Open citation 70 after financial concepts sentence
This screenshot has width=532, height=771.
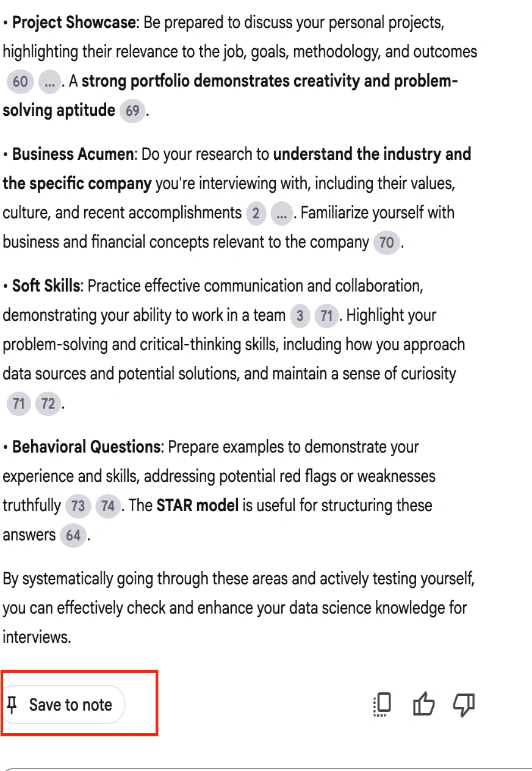point(387,242)
